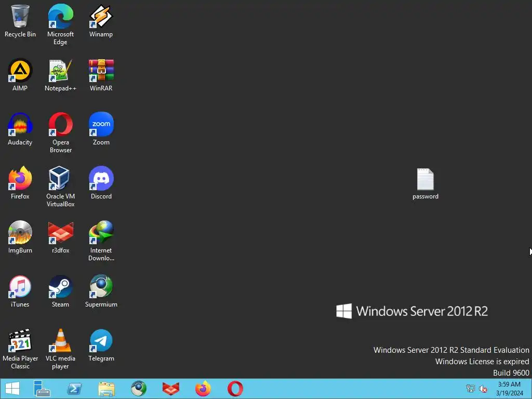This screenshot has width=532, height=399.
Task: Launch PowerShell from the taskbar
Action: point(74,389)
